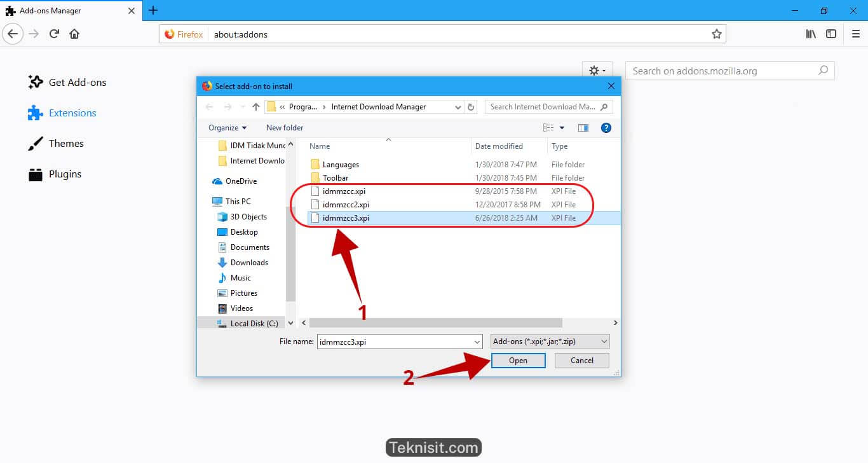
Task: Open the Organize menu
Action: pyautogui.click(x=227, y=128)
